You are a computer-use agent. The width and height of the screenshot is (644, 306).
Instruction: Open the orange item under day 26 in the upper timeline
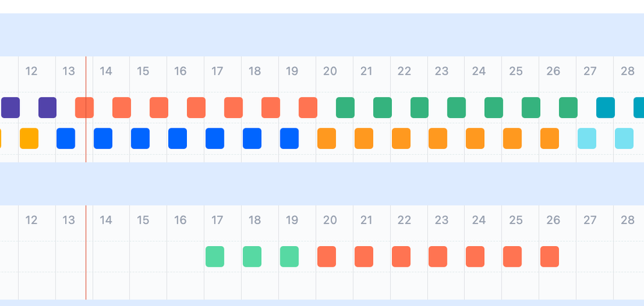point(549,139)
